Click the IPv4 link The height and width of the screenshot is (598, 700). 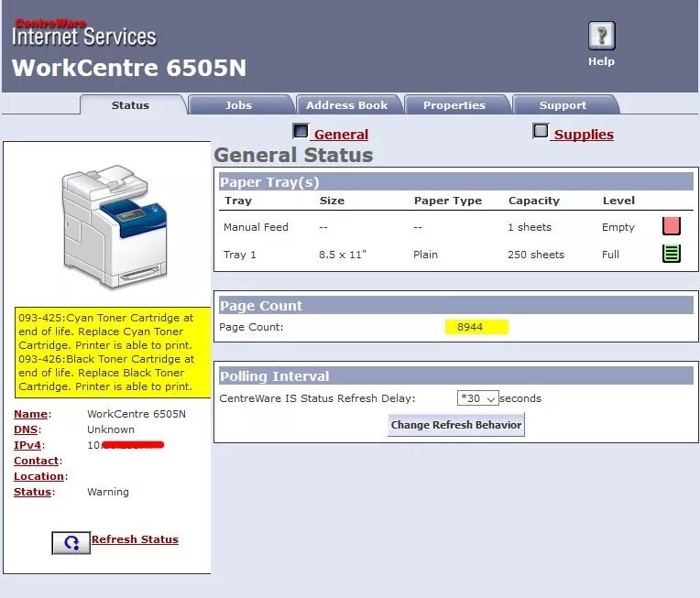pyautogui.click(x=27, y=445)
